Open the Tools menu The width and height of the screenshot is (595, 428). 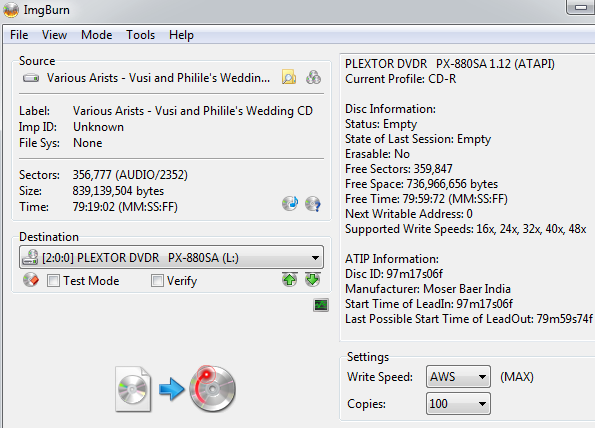click(x=140, y=35)
